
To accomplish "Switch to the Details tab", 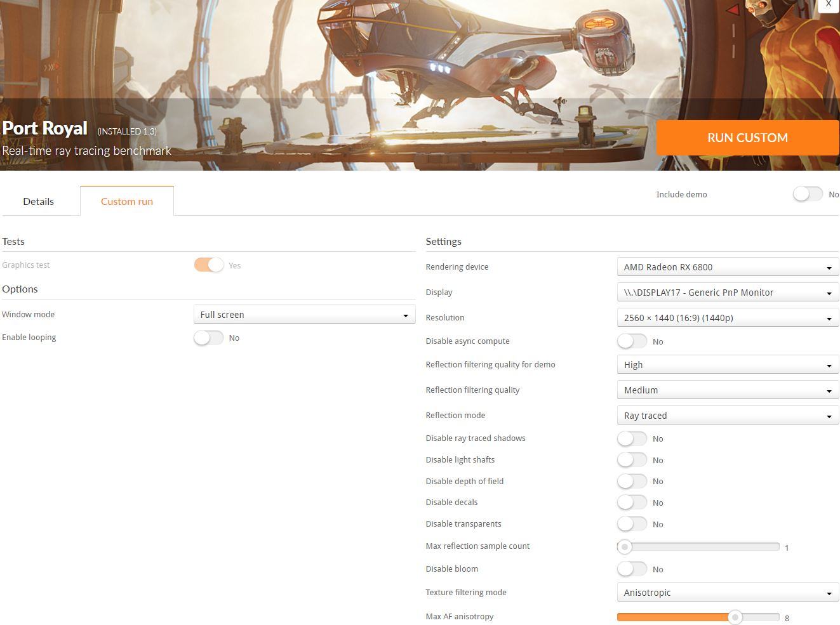I will click(39, 201).
